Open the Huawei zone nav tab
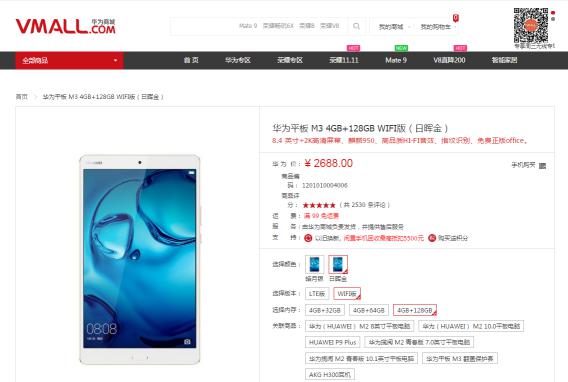Viewport: 568px width, 382px height. (x=238, y=60)
